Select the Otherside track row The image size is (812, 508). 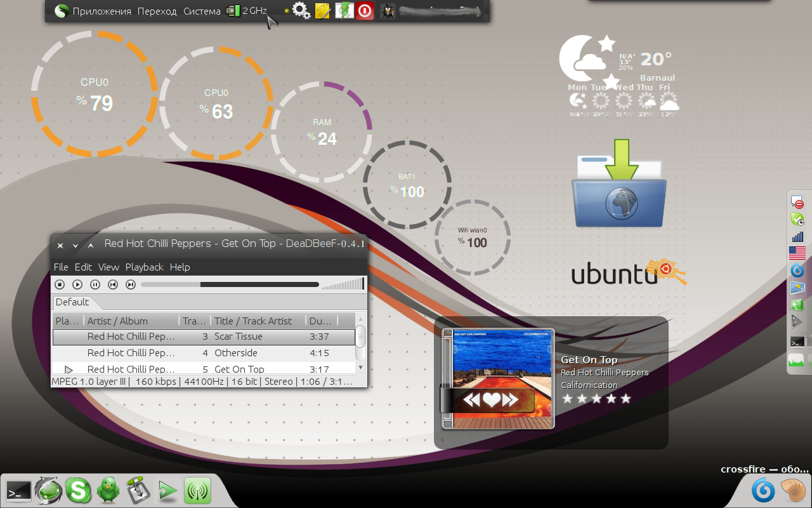[x=204, y=353]
